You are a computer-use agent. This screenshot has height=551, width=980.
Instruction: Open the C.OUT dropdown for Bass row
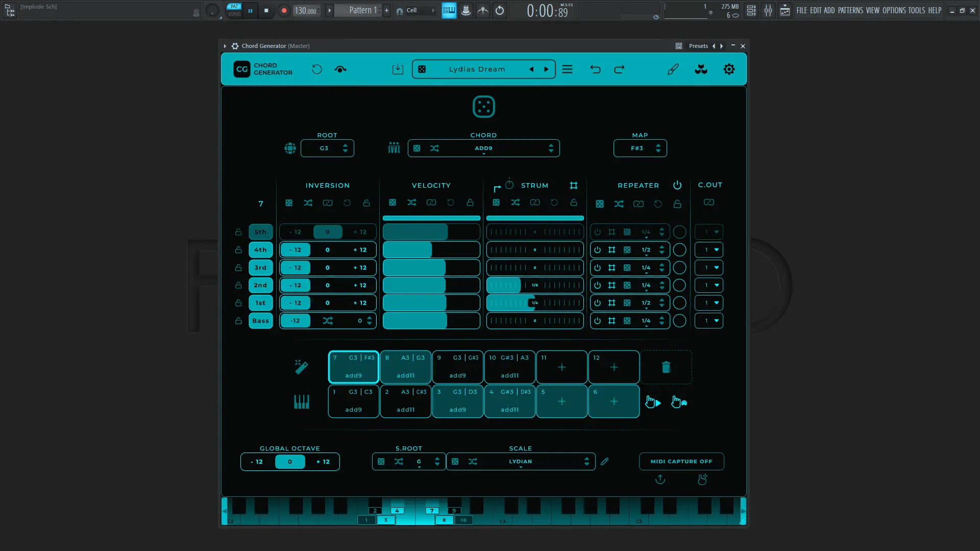coord(709,321)
